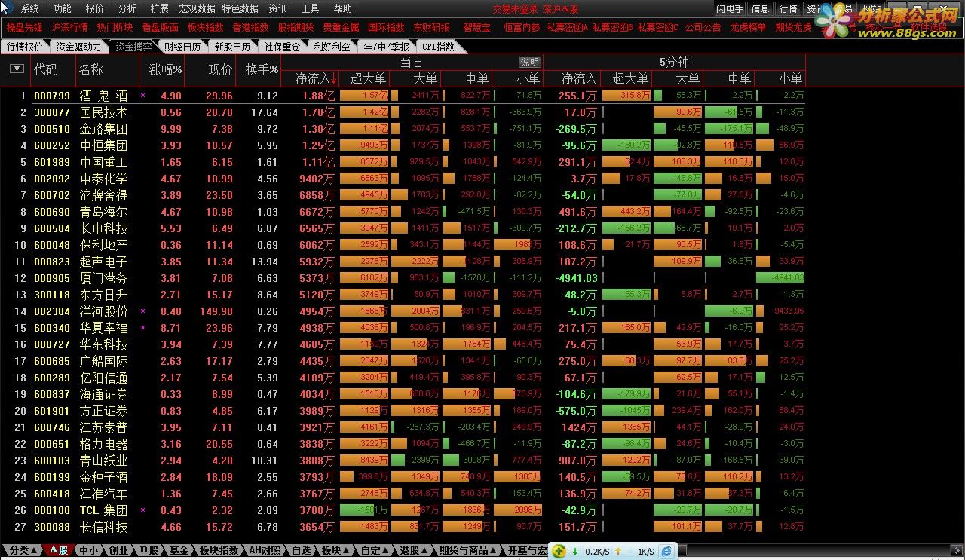Open the 操盘先锋 toolbar link
This screenshot has height=560, width=965.
[24, 27]
